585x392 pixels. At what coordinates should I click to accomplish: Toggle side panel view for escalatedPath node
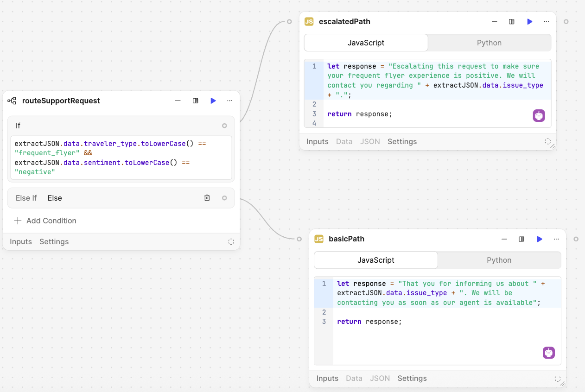point(512,22)
